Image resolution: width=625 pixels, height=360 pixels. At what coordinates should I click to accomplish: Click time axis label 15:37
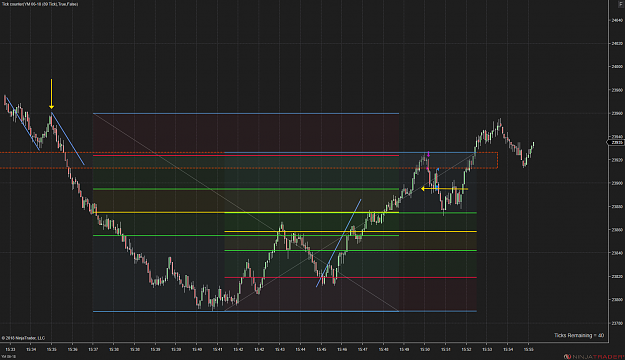pos(93,350)
